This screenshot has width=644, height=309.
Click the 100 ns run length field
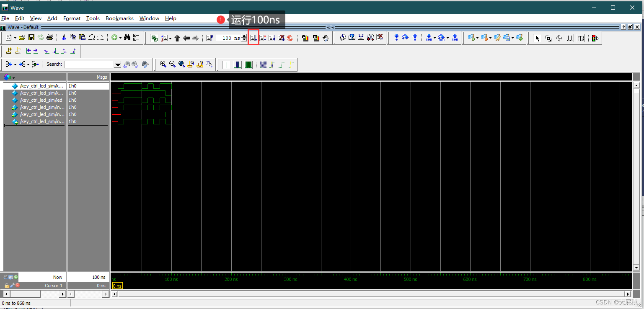(x=229, y=38)
